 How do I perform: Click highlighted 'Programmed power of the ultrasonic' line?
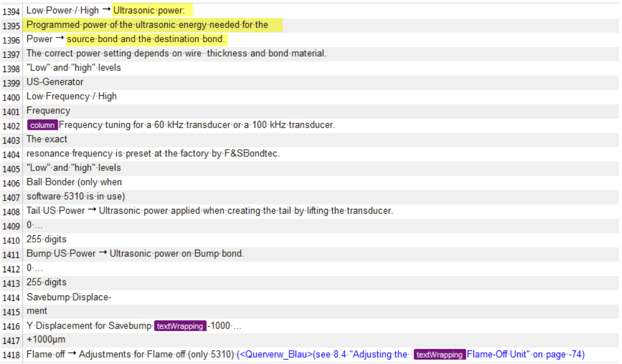point(147,24)
